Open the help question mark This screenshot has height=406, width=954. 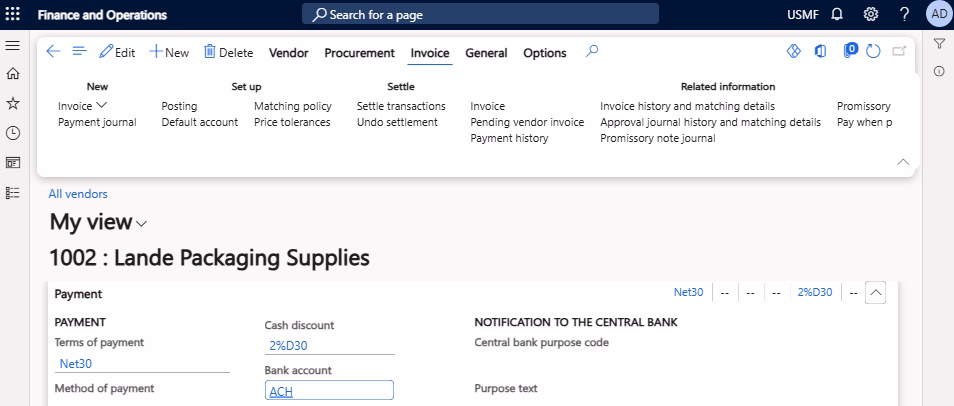click(905, 14)
